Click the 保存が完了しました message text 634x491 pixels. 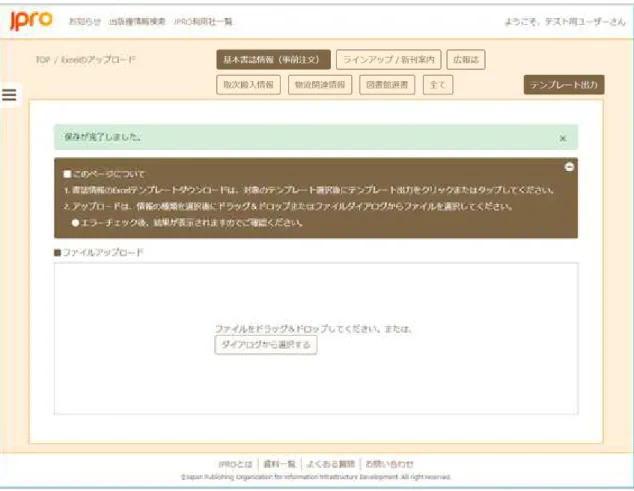(103, 137)
